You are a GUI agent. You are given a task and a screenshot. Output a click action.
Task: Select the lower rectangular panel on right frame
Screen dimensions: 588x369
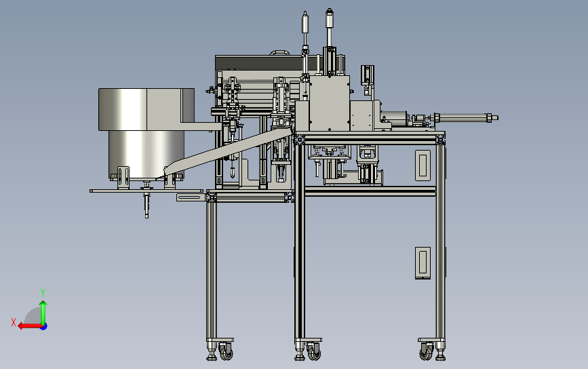pos(423,263)
